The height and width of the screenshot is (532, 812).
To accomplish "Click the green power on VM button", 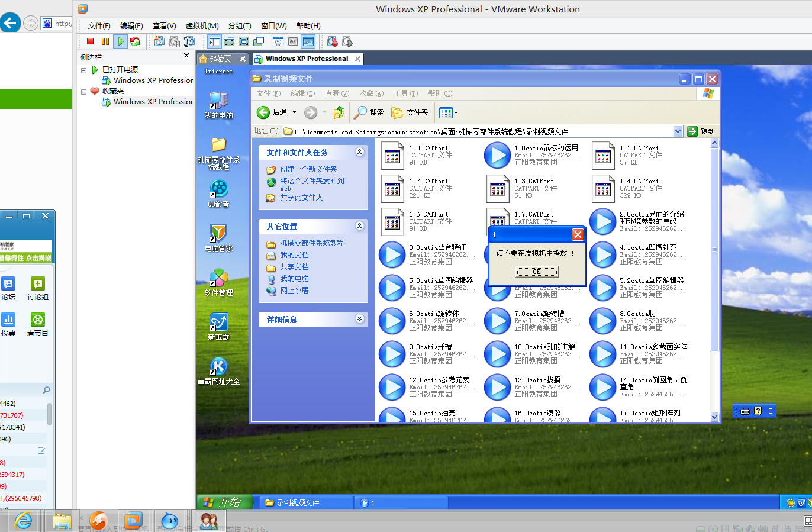I will click(120, 41).
